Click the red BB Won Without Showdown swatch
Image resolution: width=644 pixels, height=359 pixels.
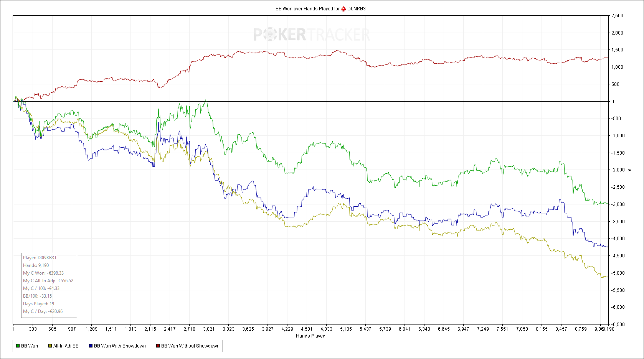(158, 346)
